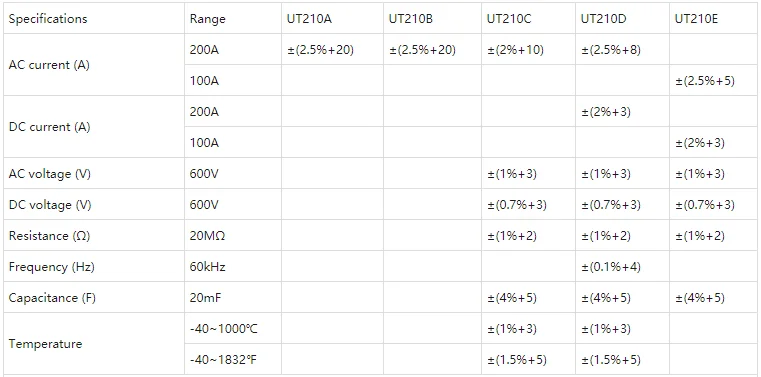
Task: Click the 60kHz range cell
Action: (x=208, y=267)
